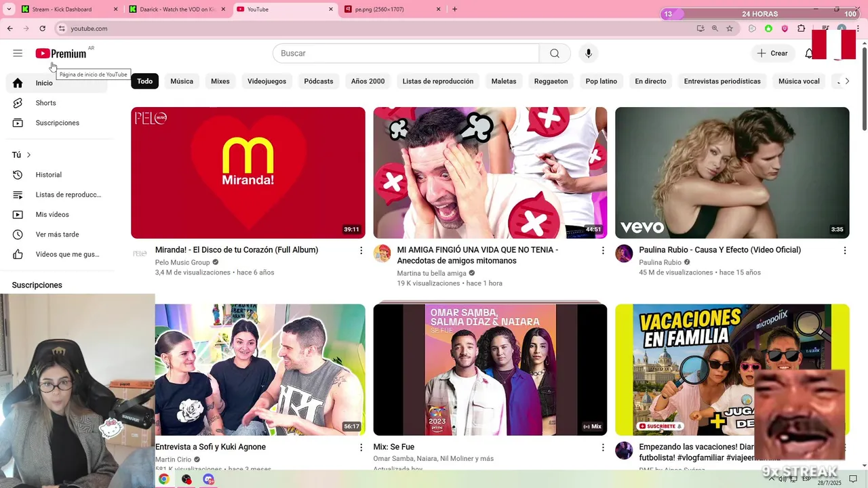Open the notification center in the taskbar
Image resolution: width=868 pixels, height=488 pixels.
853,479
